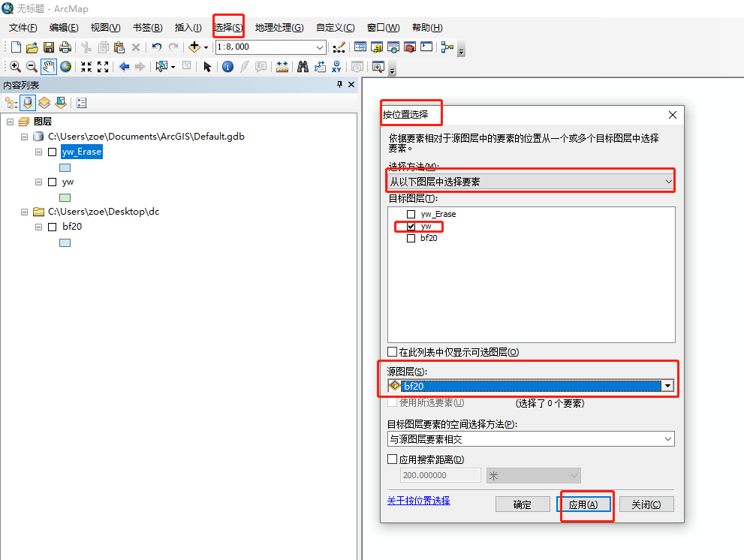Click the 应用(A) button
The width and height of the screenshot is (744, 560).
click(583, 504)
